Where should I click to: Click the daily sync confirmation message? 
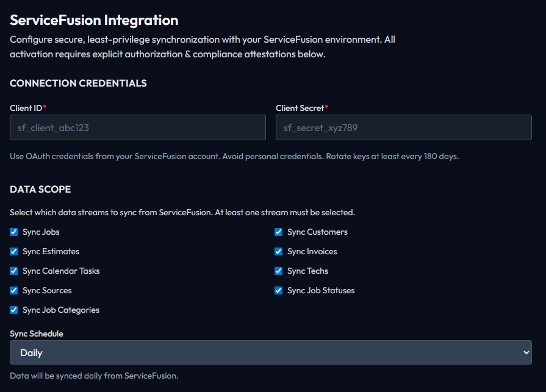(95, 376)
